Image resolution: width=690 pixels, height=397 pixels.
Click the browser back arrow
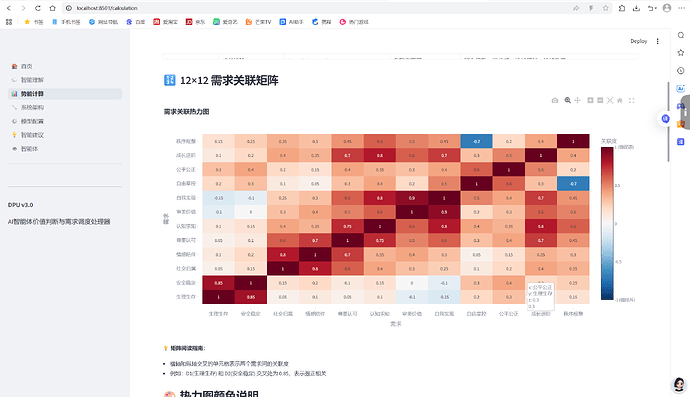9,8
